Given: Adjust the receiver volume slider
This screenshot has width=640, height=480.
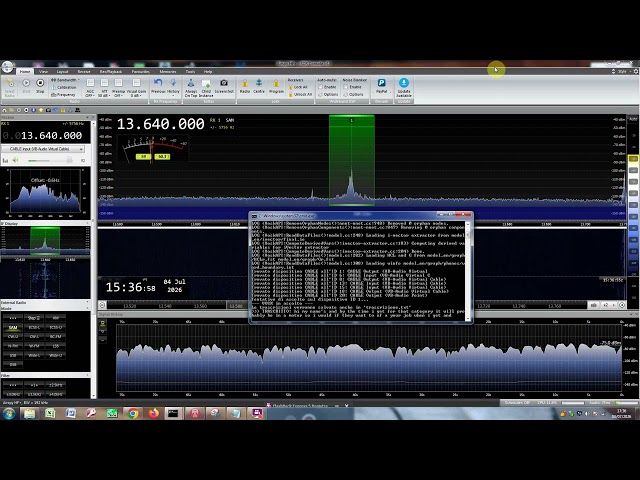Looking at the screenshot, I should coord(50,160).
